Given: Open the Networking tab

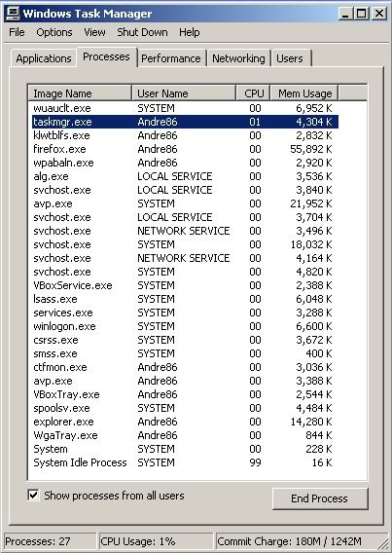Looking at the screenshot, I should (x=238, y=58).
